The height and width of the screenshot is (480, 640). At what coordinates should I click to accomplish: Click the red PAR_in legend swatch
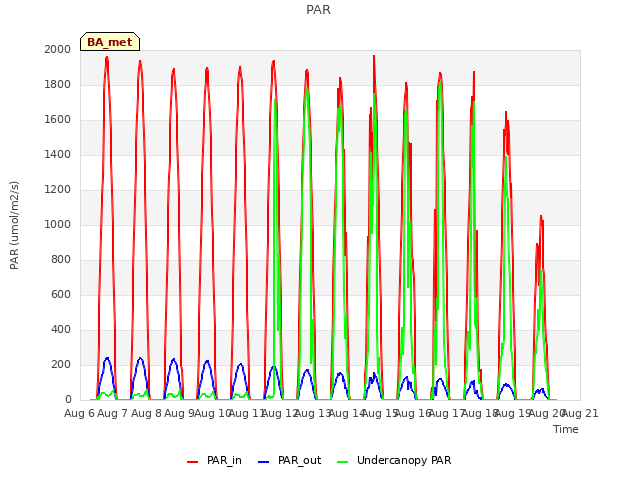tap(193, 462)
